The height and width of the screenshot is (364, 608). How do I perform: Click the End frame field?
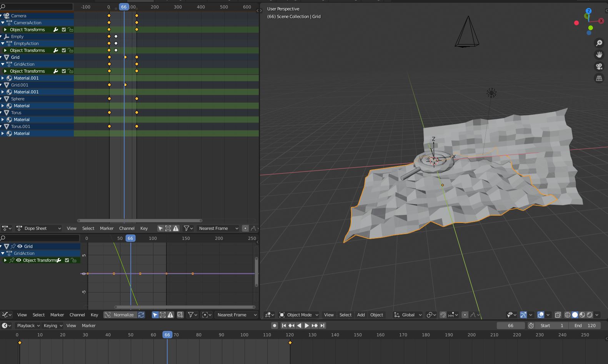pyautogui.click(x=585, y=326)
